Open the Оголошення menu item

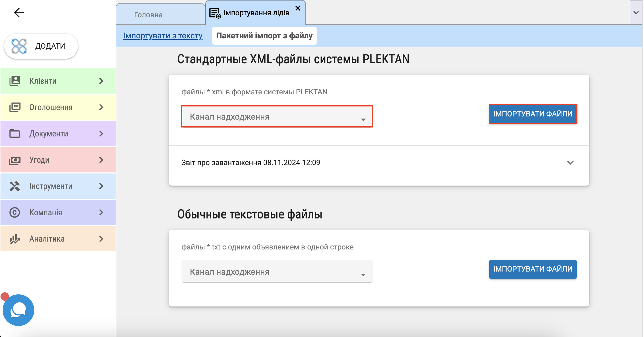coord(58,107)
